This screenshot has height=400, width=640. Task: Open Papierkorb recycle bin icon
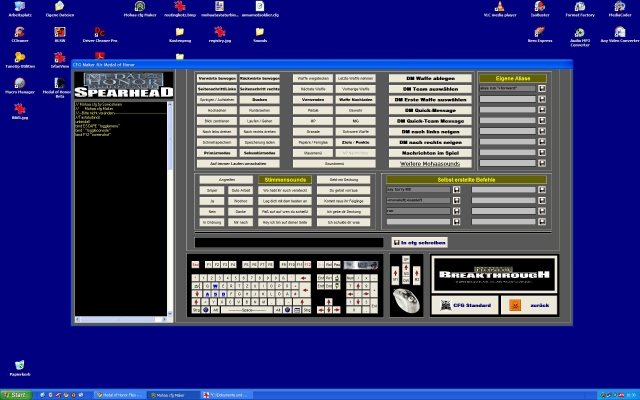coord(20,368)
